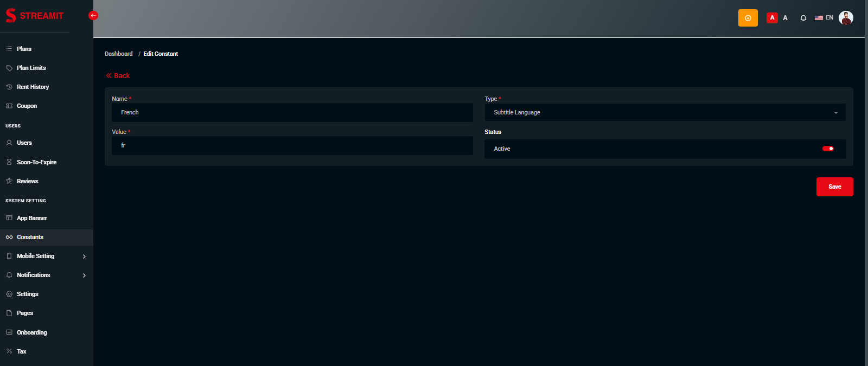This screenshot has height=366, width=868.
Task: Click the orange plus circle button
Action: (x=748, y=18)
